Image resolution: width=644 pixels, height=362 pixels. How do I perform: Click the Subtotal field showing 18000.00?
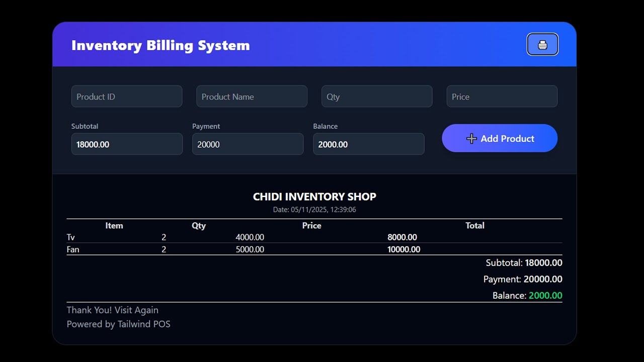click(127, 144)
